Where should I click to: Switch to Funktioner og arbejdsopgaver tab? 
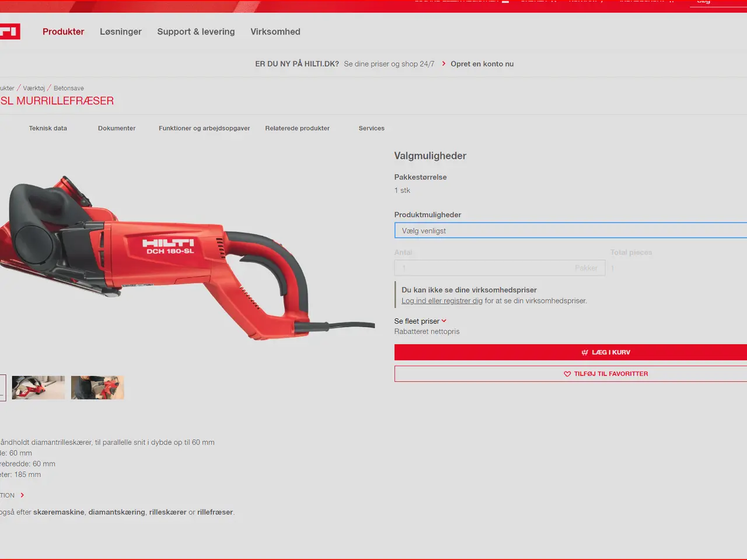point(204,128)
